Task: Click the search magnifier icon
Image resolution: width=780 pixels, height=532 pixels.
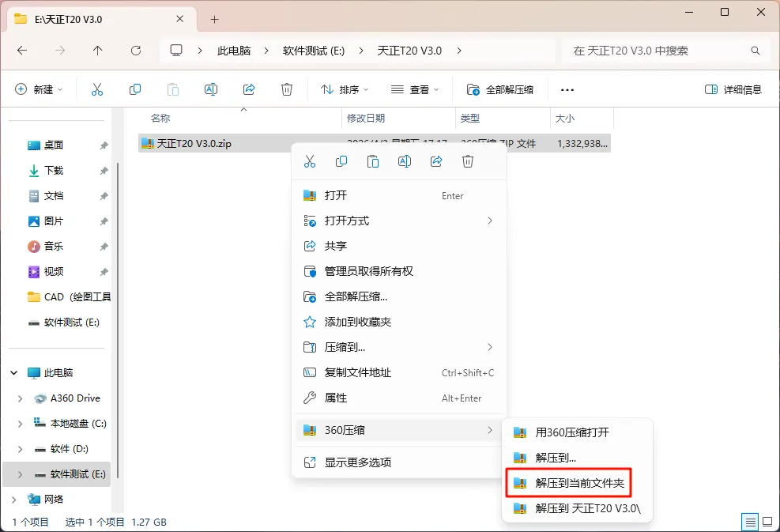Action: click(756, 51)
